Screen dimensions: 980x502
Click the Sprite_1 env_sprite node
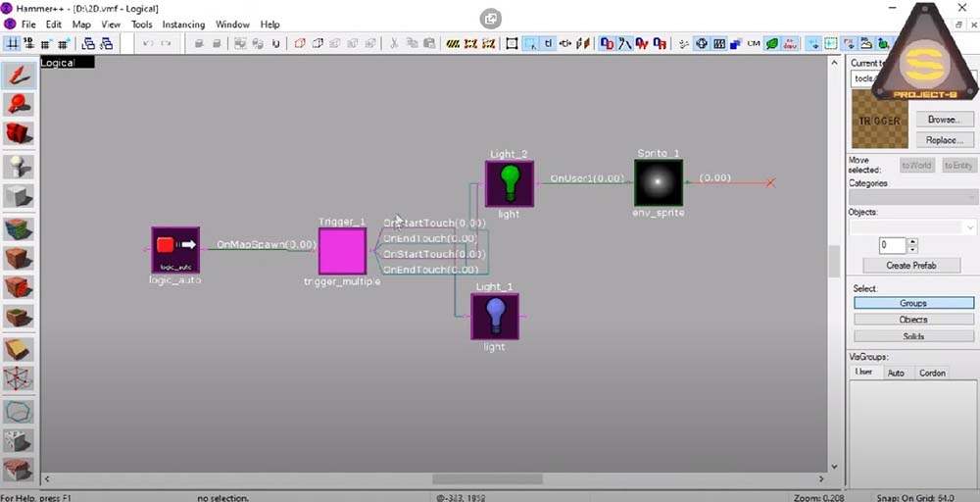pos(658,183)
